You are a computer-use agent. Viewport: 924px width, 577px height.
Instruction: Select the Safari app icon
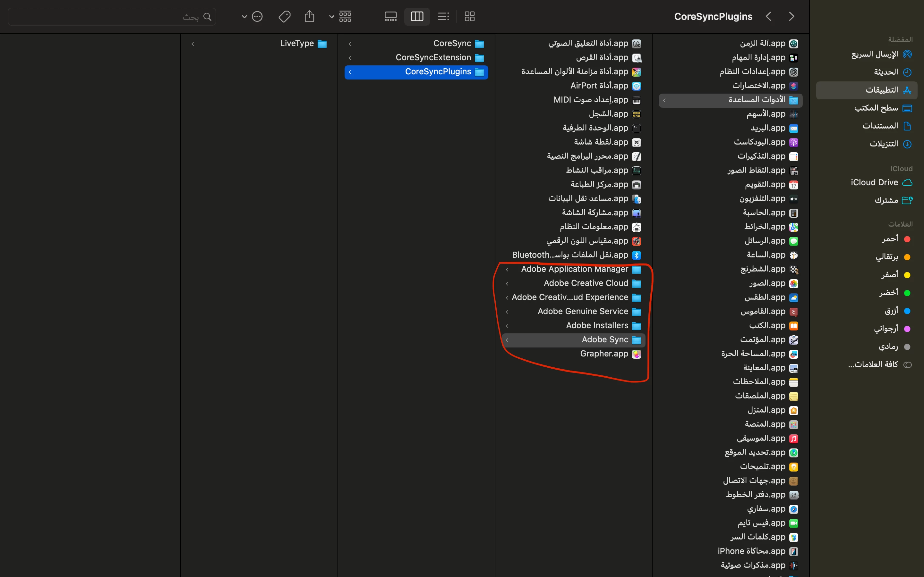coord(793,509)
